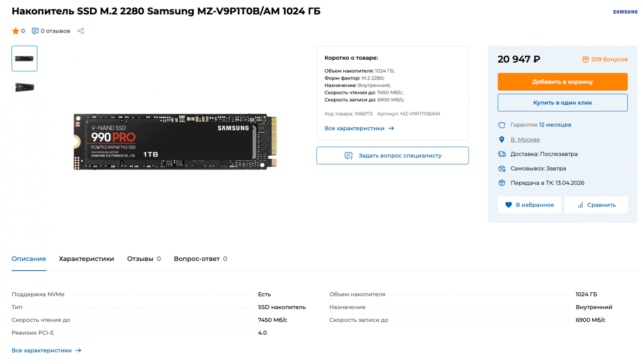
Task: Click the Samsung brand logo
Action: pyautogui.click(x=625, y=12)
